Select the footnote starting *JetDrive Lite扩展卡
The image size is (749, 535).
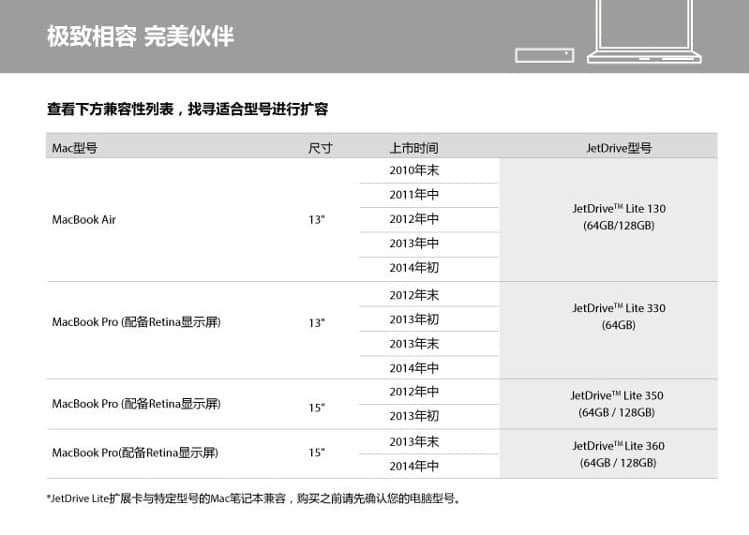254,499
